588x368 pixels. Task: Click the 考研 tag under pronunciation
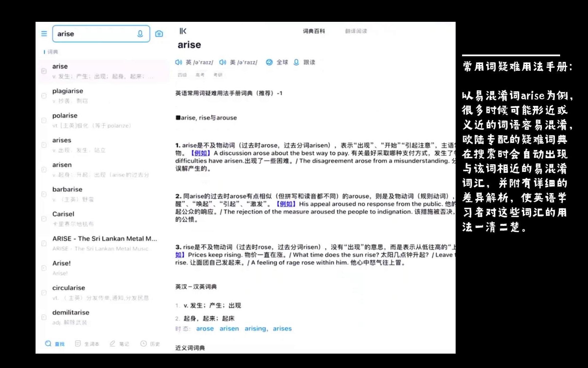coord(218,75)
